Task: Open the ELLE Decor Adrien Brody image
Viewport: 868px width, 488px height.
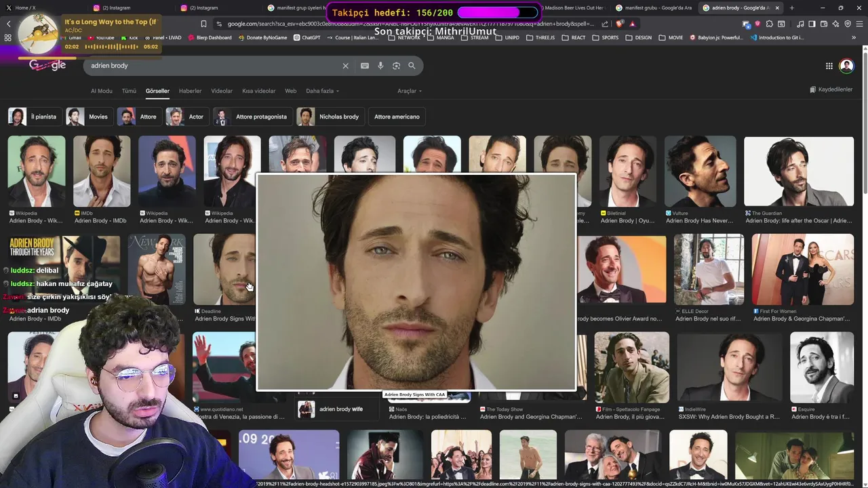Action: tap(709, 270)
